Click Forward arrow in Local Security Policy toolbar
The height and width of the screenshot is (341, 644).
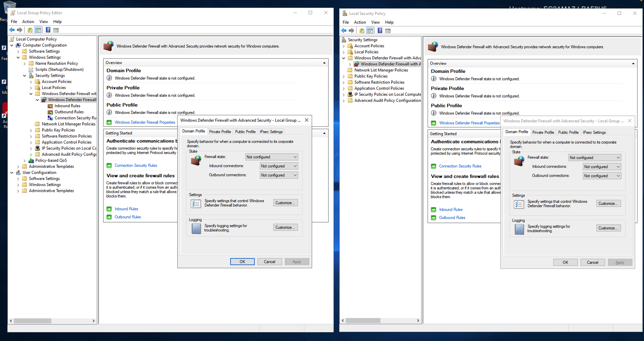351,30
